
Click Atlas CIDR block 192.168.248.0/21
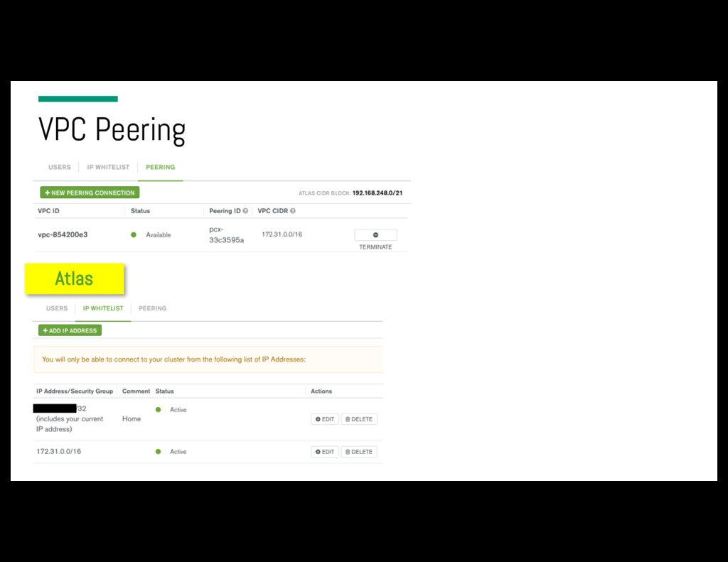pos(377,193)
